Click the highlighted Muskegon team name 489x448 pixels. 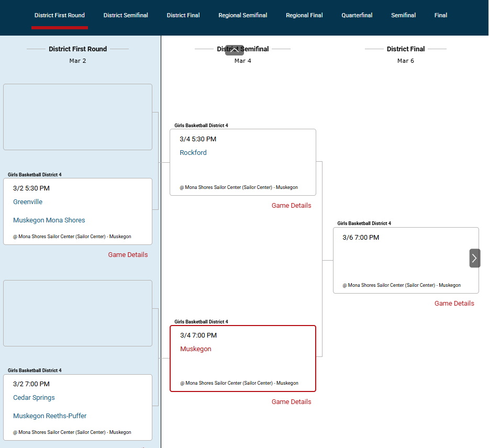pyautogui.click(x=196, y=349)
